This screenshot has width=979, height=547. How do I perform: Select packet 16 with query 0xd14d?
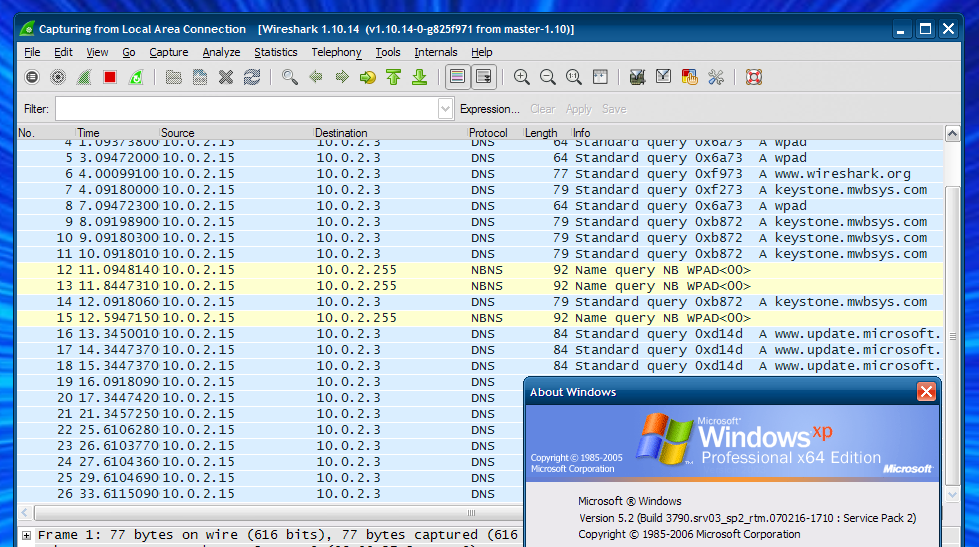pos(480,333)
